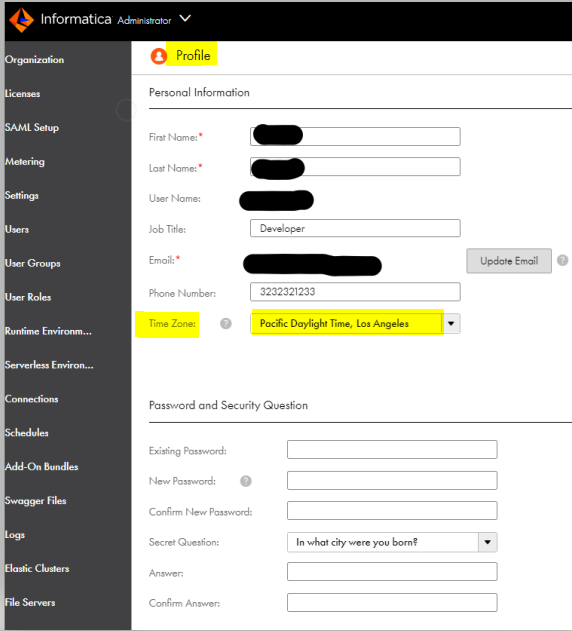Show help for New Password requirements
The height and width of the screenshot is (631, 572).
246,481
